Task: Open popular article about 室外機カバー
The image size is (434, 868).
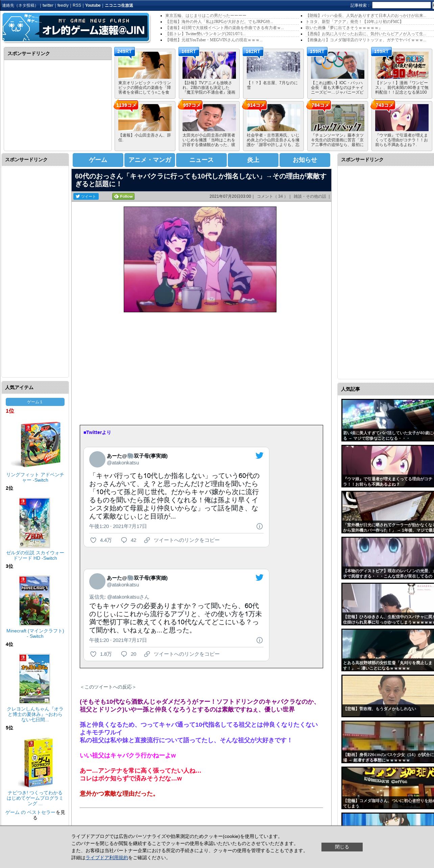Action: click(x=388, y=512)
